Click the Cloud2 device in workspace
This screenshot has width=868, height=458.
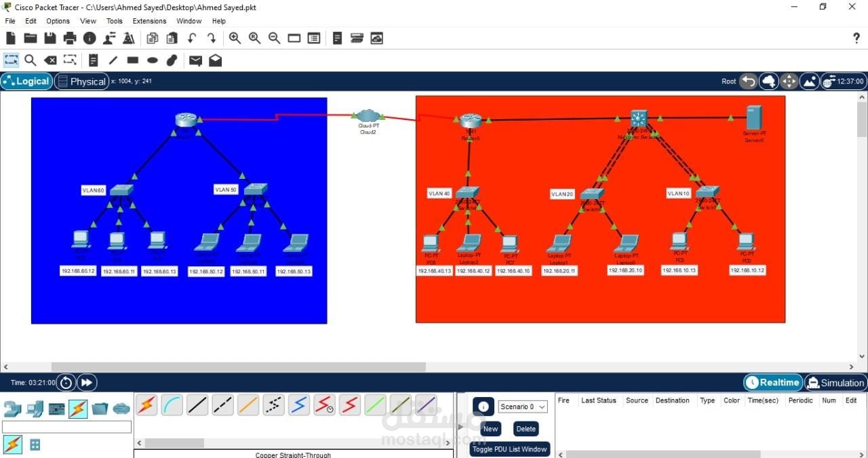click(x=368, y=117)
